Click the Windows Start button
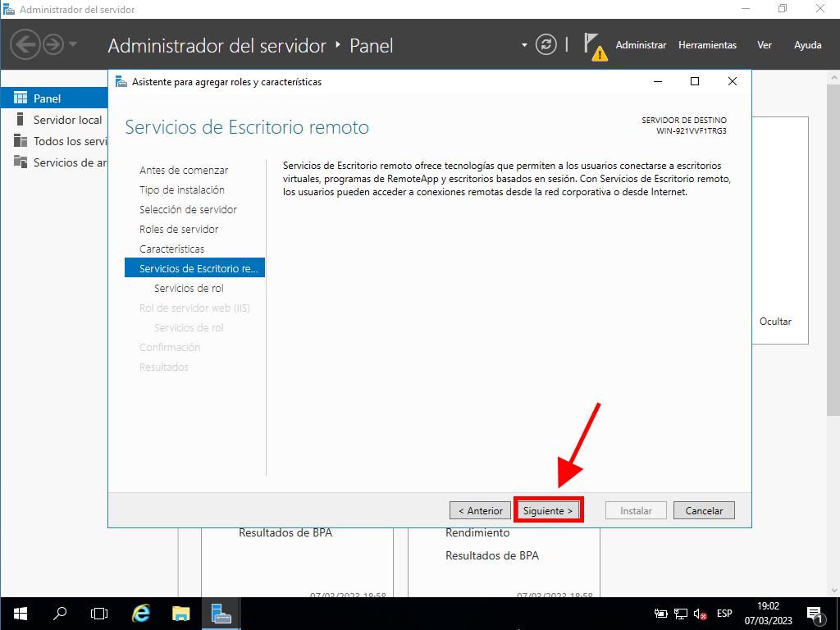 click(20, 613)
